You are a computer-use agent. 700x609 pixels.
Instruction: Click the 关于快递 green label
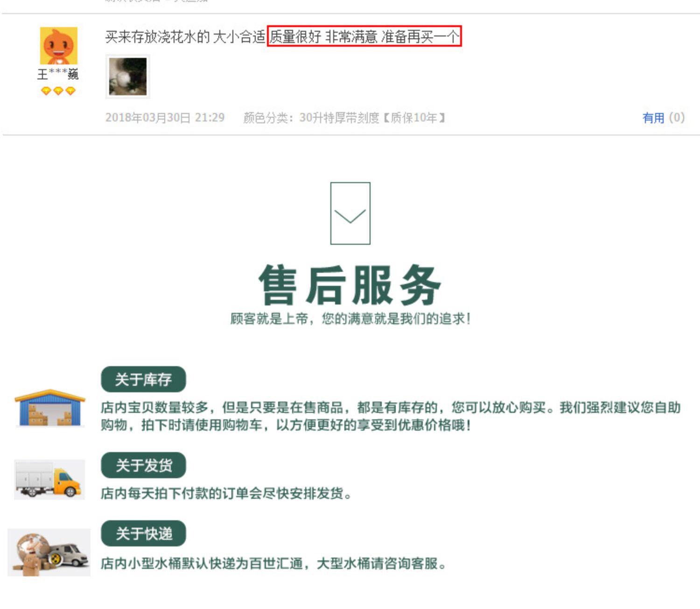[143, 533]
